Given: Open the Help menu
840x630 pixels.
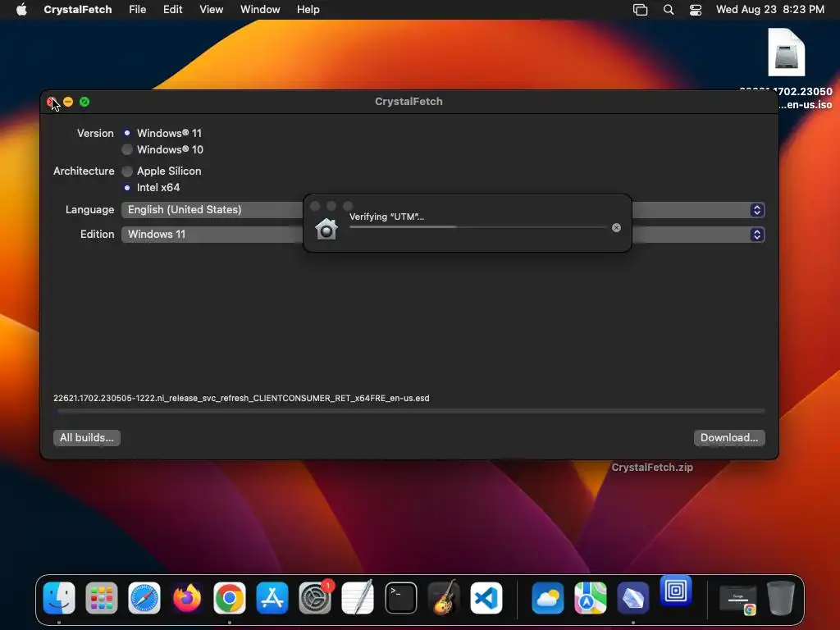Looking at the screenshot, I should (x=308, y=10).
